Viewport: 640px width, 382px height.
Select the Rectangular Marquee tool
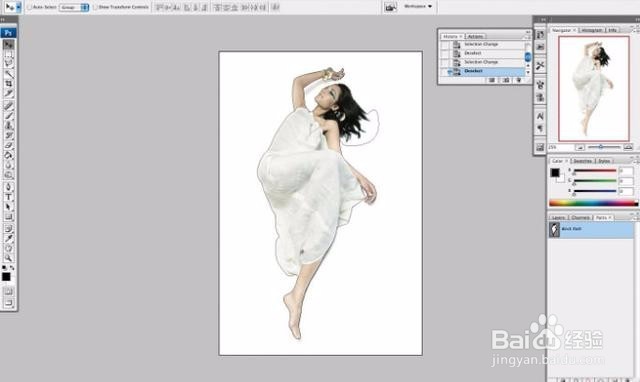pos(9,54)
